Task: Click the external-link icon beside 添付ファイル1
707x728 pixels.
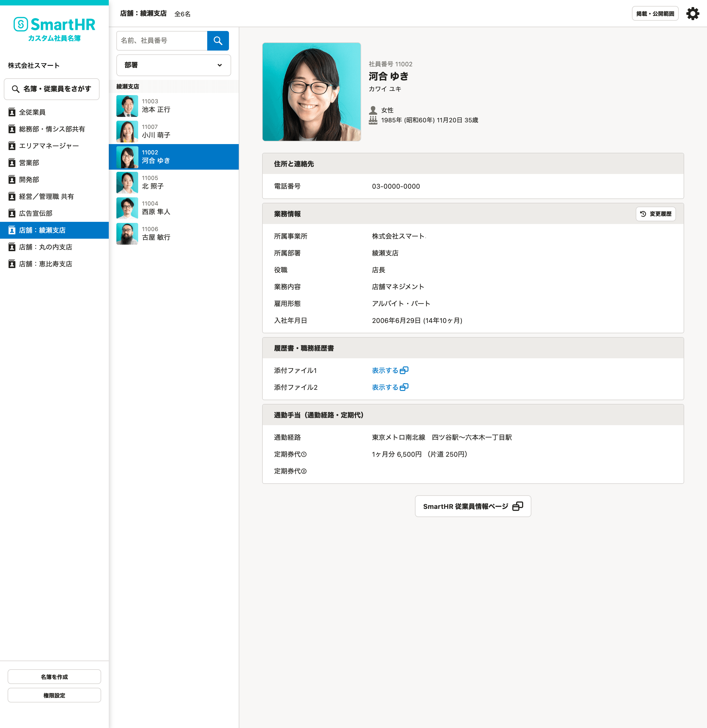Action: [404, 370]
